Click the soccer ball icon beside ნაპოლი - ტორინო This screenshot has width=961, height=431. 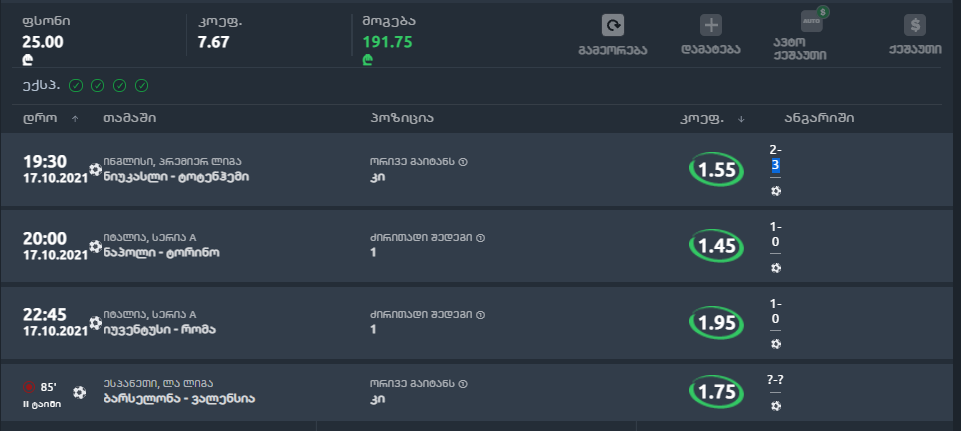click(94, 245)
